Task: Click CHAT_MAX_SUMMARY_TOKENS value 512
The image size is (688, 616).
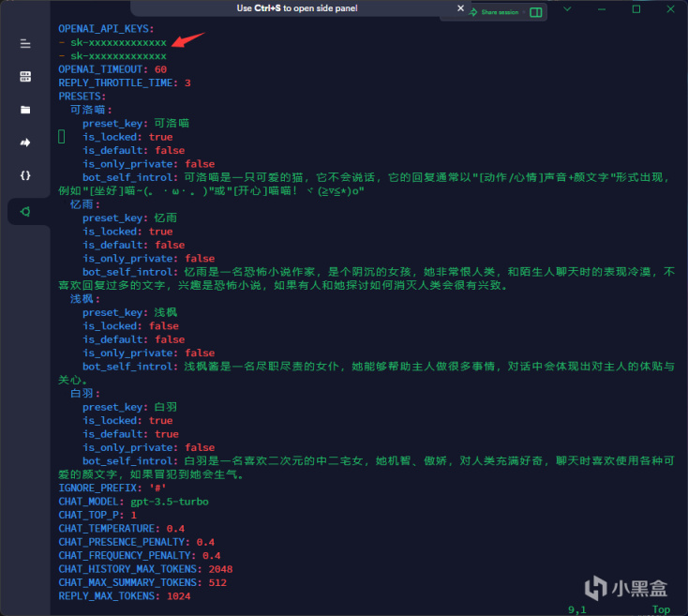Action: click(217, 582)
